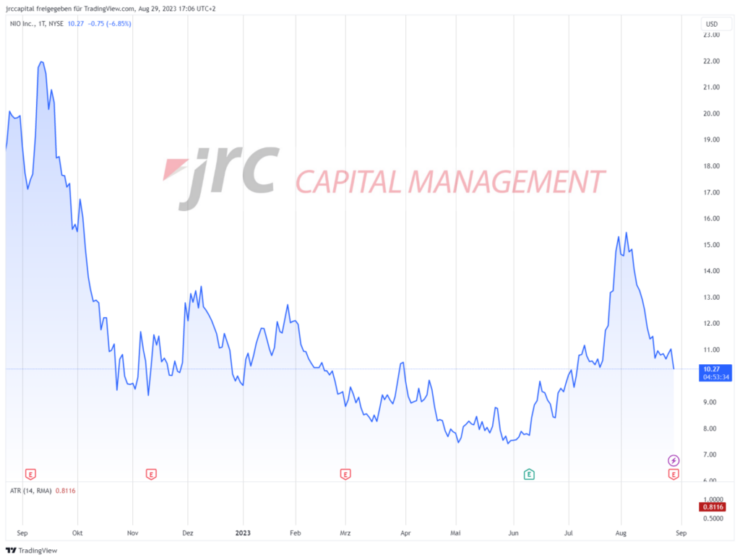Click the 15.00 price axis label

(x=712, y=245)
